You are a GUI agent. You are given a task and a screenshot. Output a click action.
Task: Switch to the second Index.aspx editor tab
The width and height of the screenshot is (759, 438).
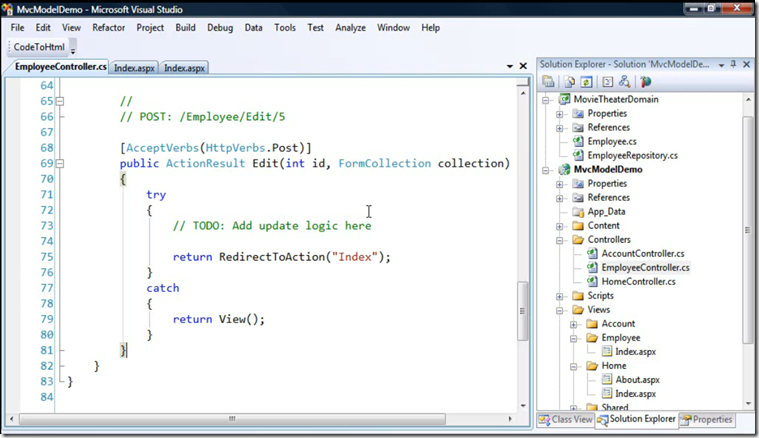point(184,68)
